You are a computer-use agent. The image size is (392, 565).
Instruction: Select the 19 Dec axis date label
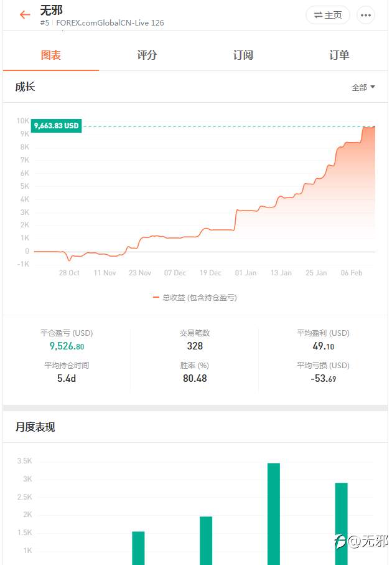pyautogui.click(x=210, y=273)
